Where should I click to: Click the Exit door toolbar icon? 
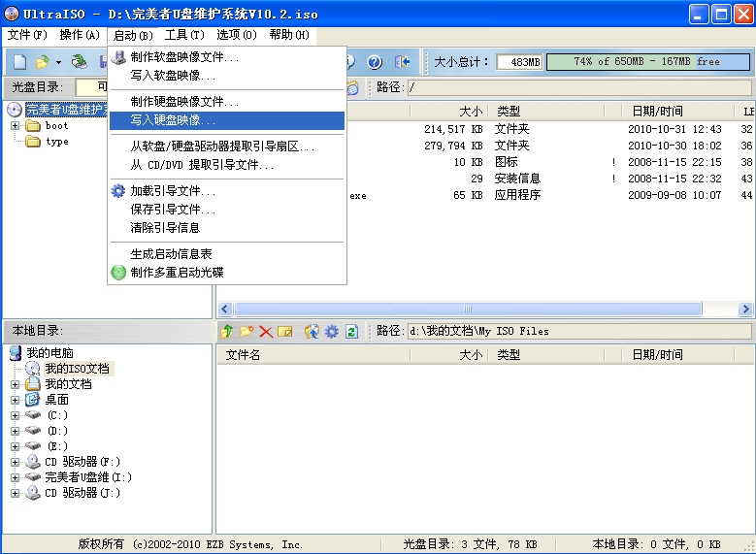402,62
